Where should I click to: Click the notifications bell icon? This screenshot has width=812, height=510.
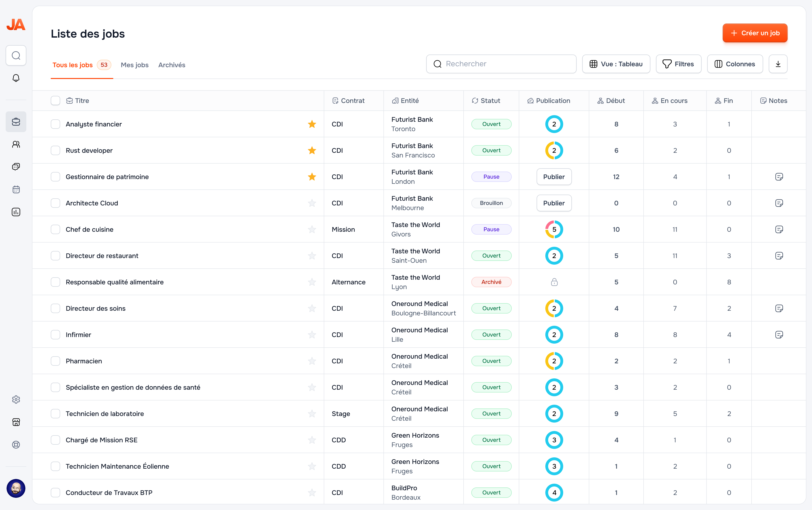coord(16,78)
